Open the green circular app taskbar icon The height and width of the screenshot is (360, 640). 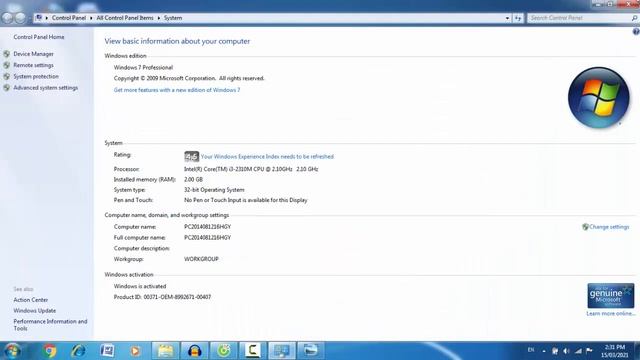pyautogui.click(x=224, y=351)
